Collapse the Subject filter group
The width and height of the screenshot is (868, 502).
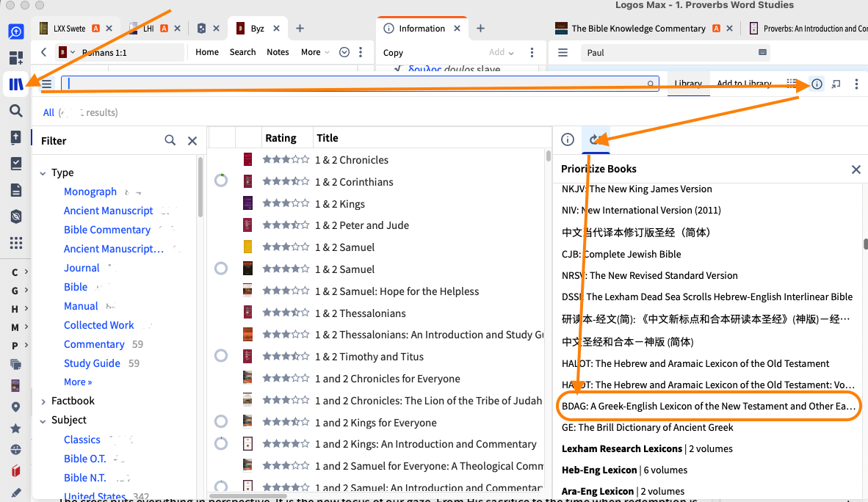(43, 421)
